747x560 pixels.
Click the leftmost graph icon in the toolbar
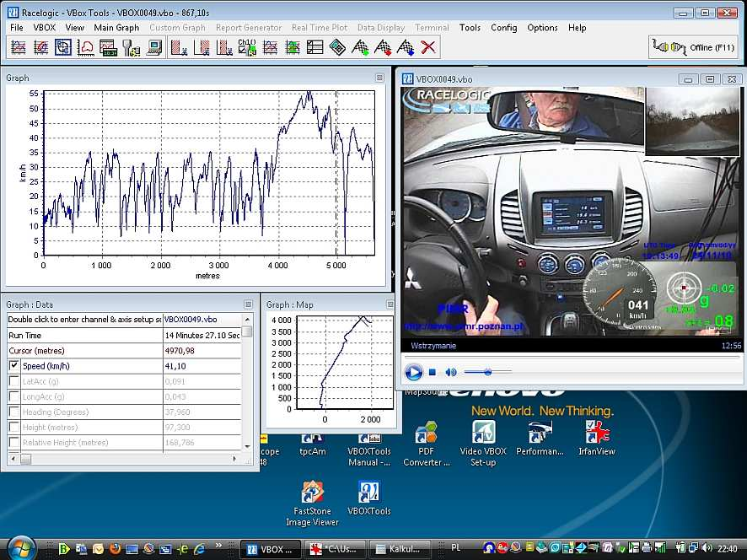[x=18, y=48]
